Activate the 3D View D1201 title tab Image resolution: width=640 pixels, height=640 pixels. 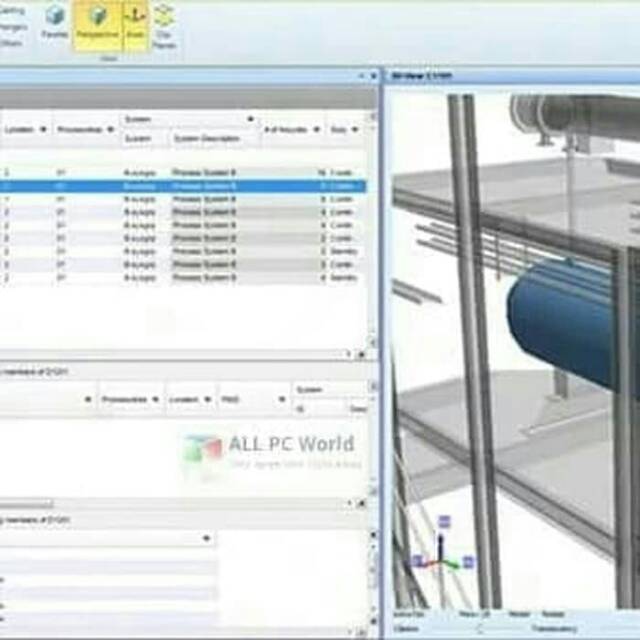[x=422, y=76]
